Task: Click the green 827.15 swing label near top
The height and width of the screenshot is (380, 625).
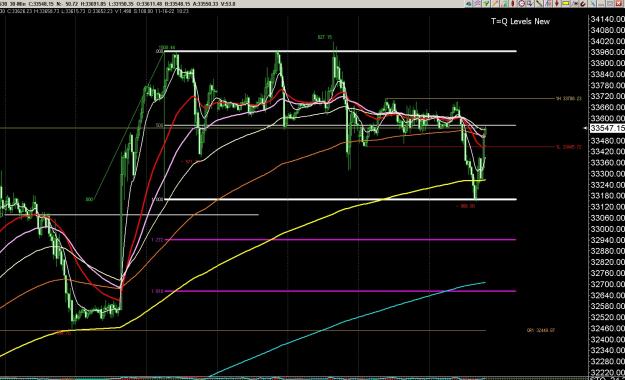Action: tap(324, 37)
